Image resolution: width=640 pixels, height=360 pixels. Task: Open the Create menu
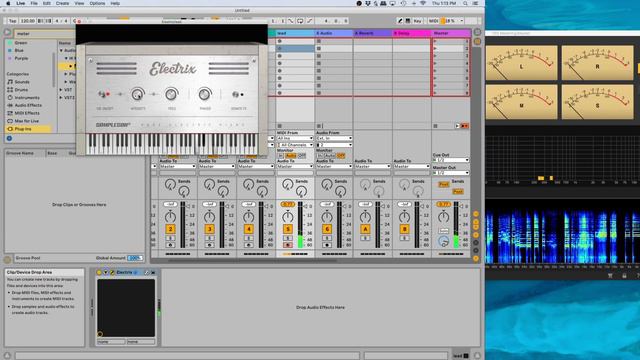tap(62, 3)
